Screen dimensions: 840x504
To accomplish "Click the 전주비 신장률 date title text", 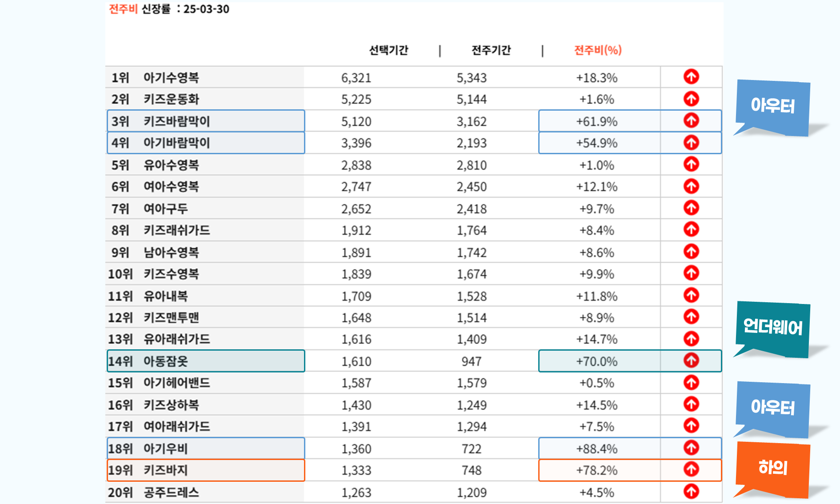I will click(169, 9).
